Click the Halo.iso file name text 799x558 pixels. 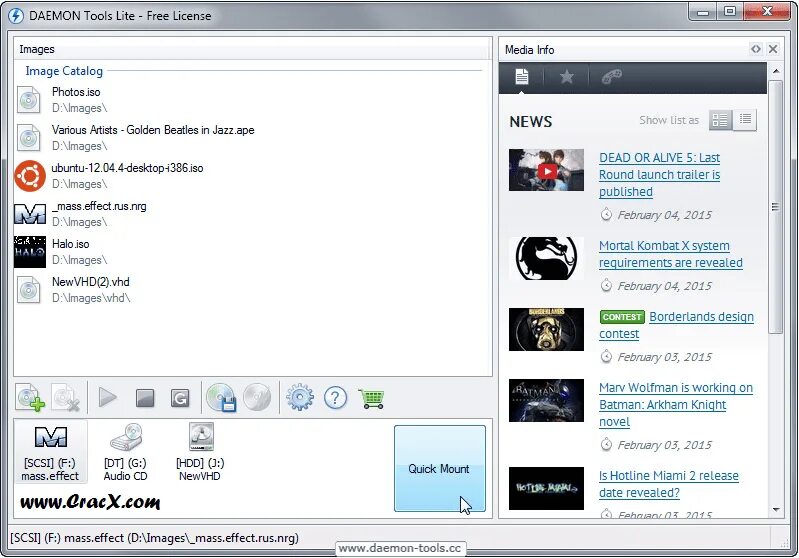[x=70, y=244]
